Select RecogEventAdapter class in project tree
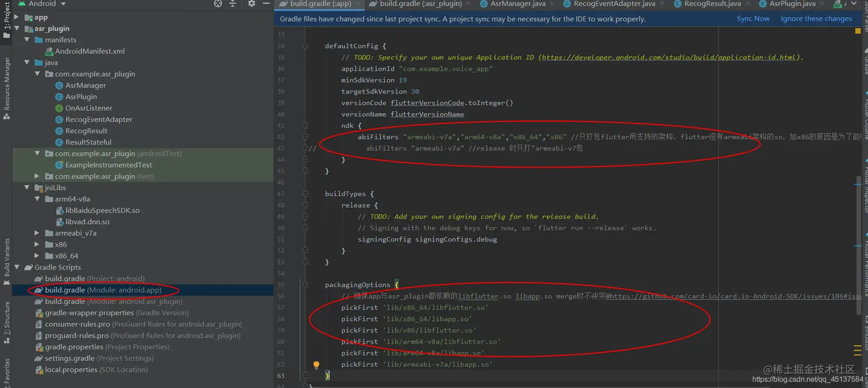The width and height of the screenshot is (868, 388). coord(94,119)
